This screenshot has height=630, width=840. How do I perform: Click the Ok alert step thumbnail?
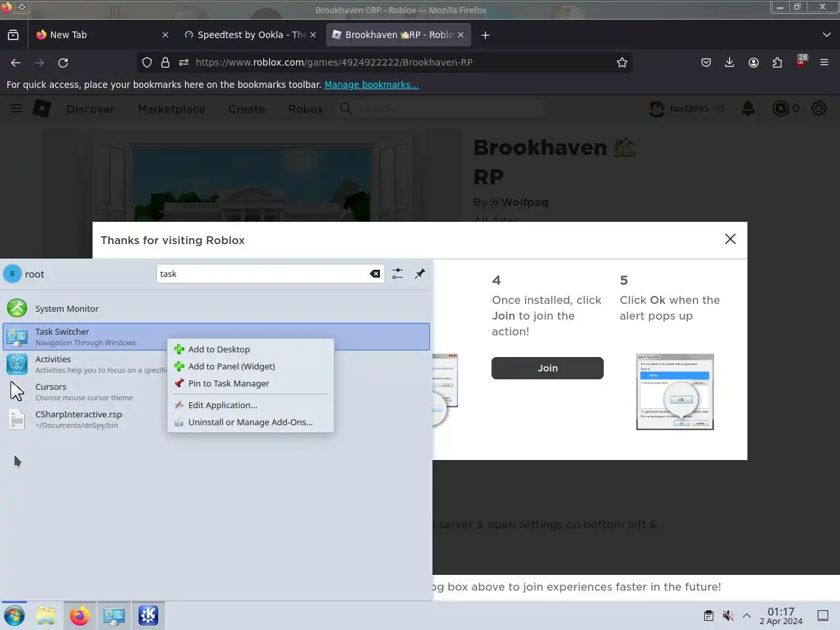675,392
